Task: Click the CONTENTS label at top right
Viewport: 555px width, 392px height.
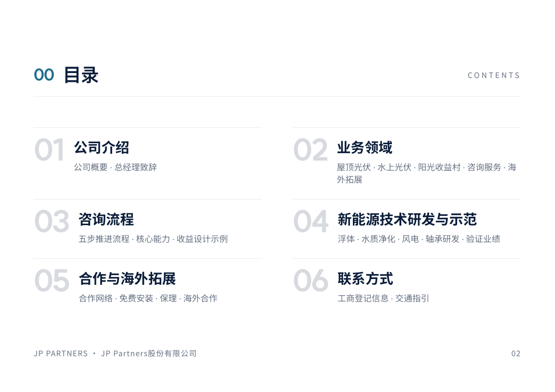Action: pyautogui.click(x=494, y=75)
